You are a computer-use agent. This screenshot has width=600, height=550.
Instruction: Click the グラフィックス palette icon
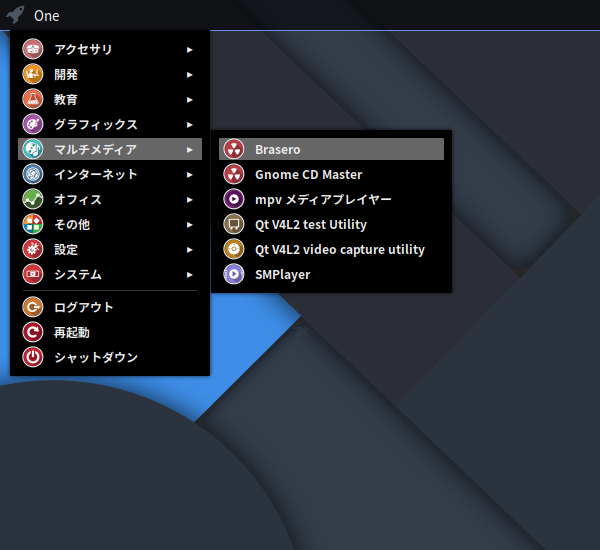(x=33, y=124)
